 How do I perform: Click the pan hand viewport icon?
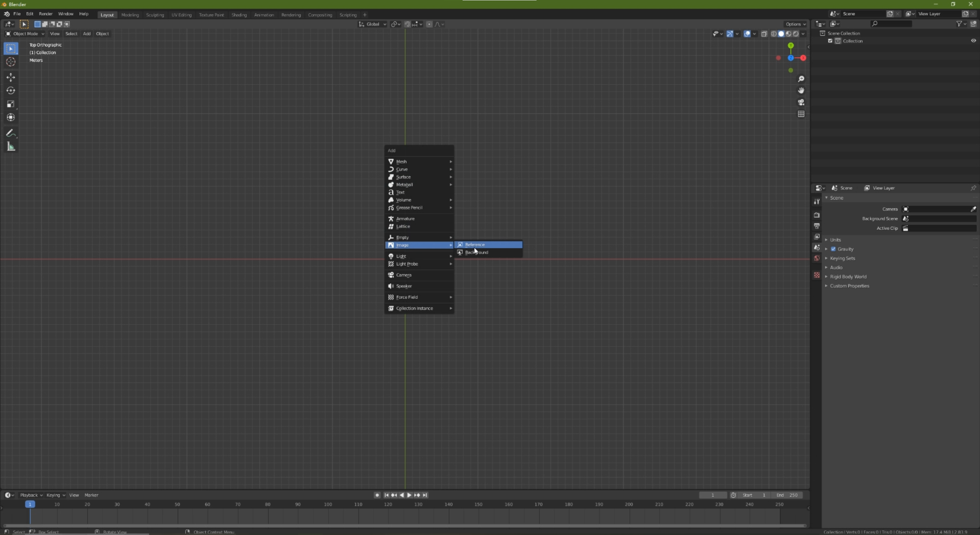[x=801, y=90]
